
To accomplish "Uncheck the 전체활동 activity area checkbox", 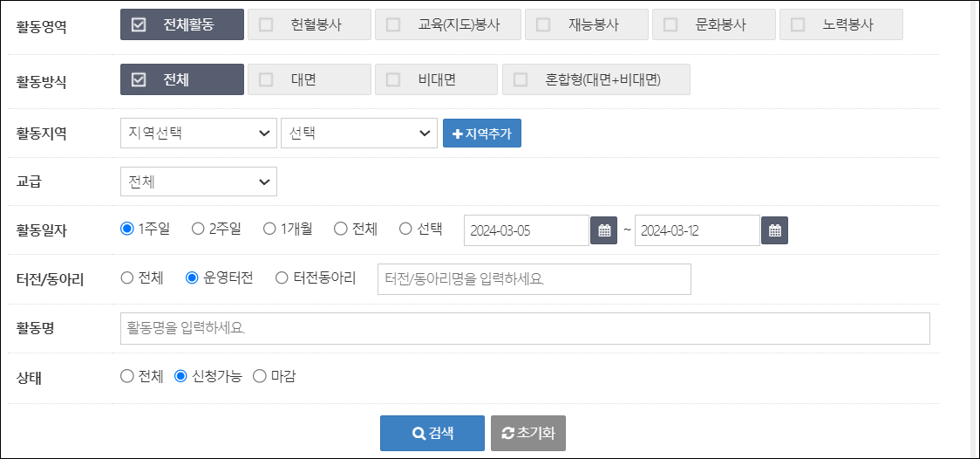I will click(182, 25).
